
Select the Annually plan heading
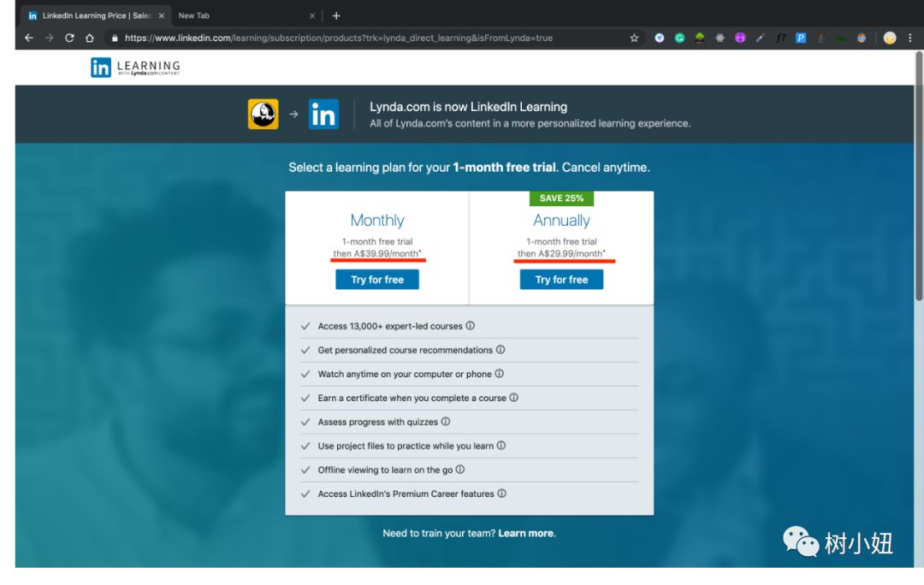(x=561, y=221)
